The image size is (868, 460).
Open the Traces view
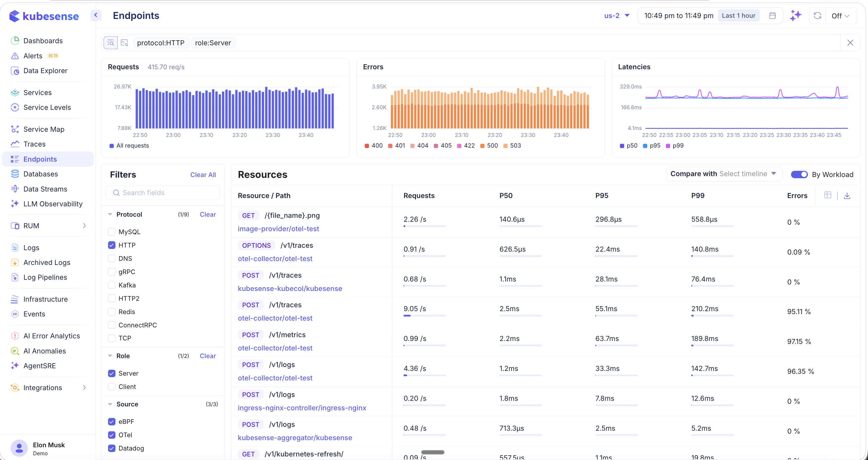tap(35, 144)
